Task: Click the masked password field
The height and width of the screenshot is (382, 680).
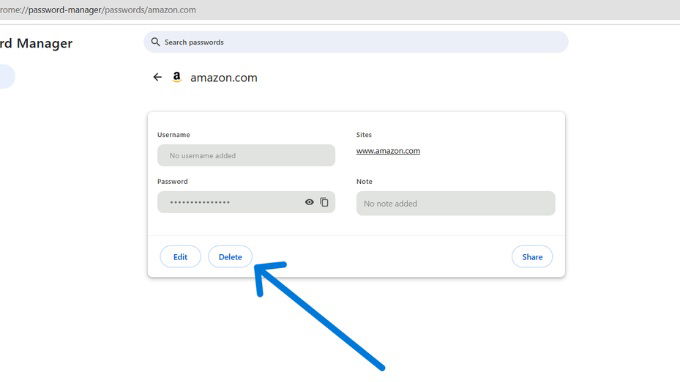Action: (246, 202)
